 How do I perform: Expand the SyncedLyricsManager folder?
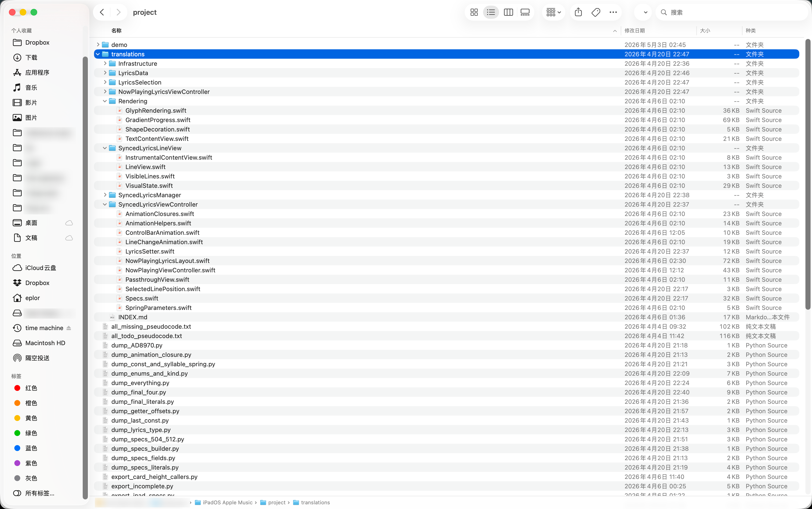(105, 195)
